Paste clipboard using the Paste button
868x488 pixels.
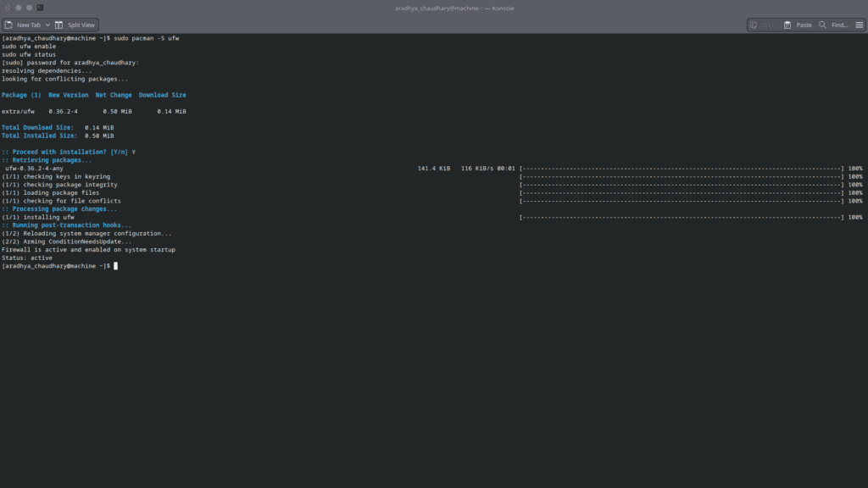click(798, 25)
